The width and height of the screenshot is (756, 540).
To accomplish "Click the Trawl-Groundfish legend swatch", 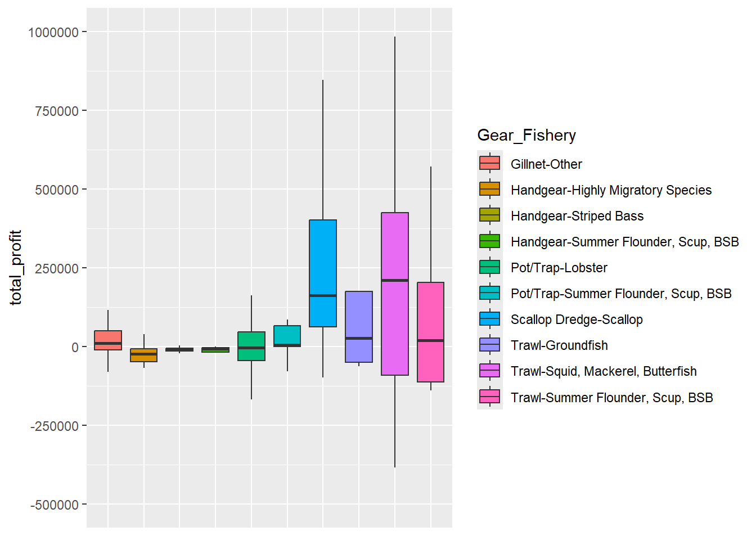I will pos(489,345).
